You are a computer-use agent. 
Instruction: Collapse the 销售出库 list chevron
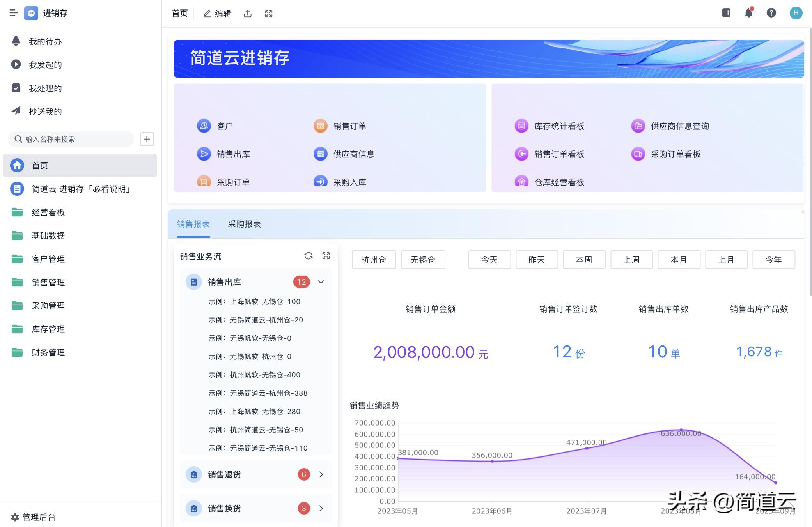[x=321, y=282]
